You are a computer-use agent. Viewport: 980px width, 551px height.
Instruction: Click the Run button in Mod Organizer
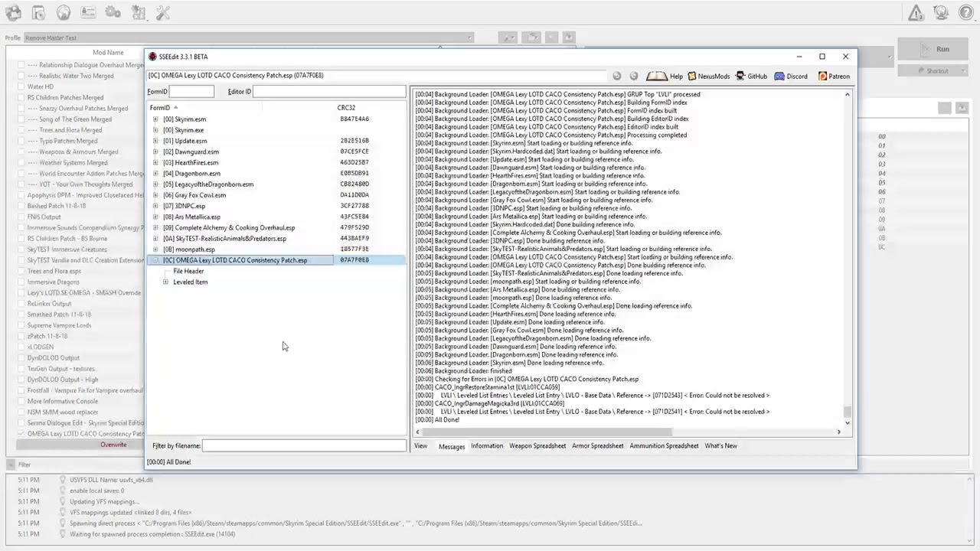(x=935, y=49)
